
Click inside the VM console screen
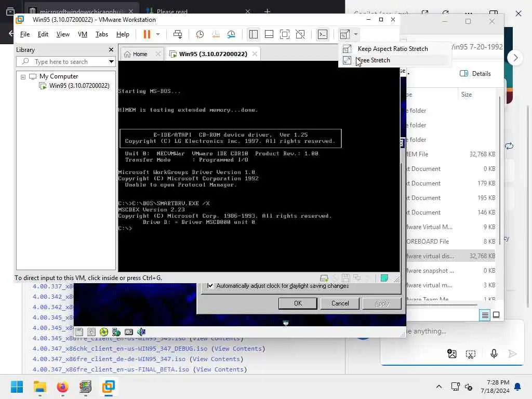tap(259, 166)
